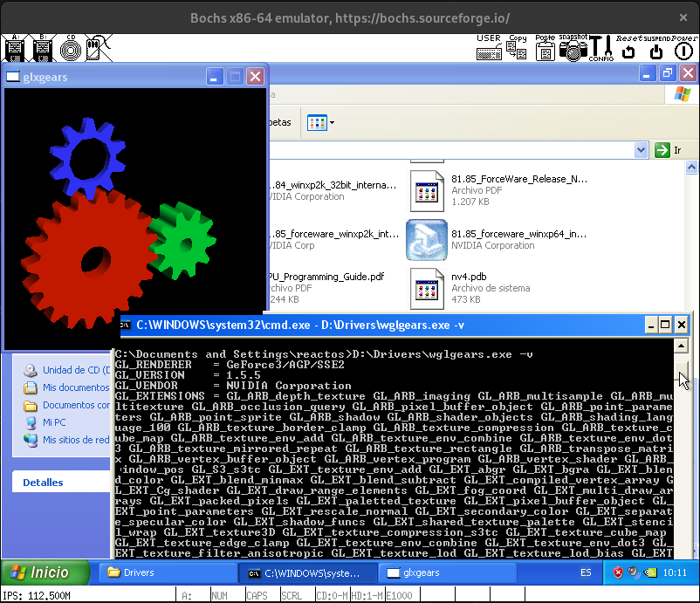This screenshot has height=603, width=700.
Task: Click the Windows flag logo in Explorer
Action: 683,94
